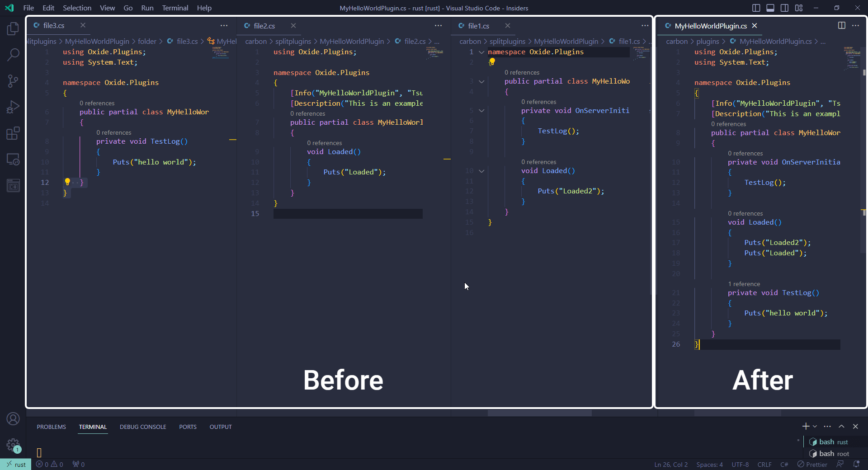
Task: Click the lightbulb code action in file1.cs
Action: point(492,62)
